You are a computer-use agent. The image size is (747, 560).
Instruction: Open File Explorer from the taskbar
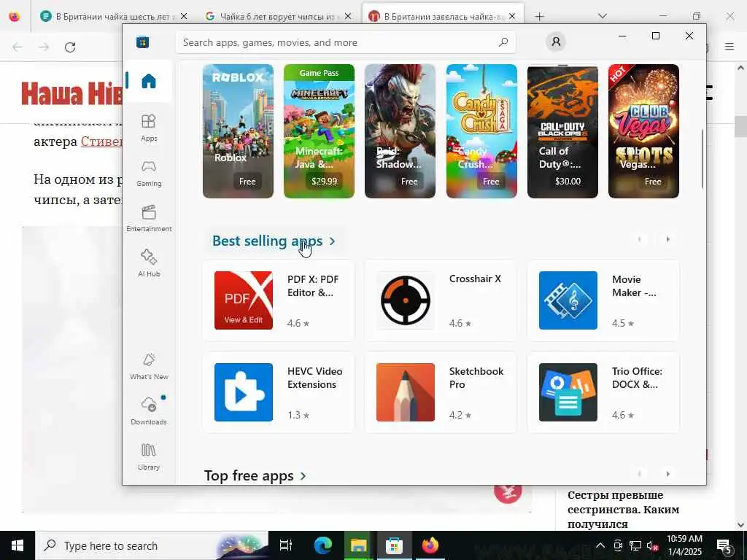coord(358,545)
